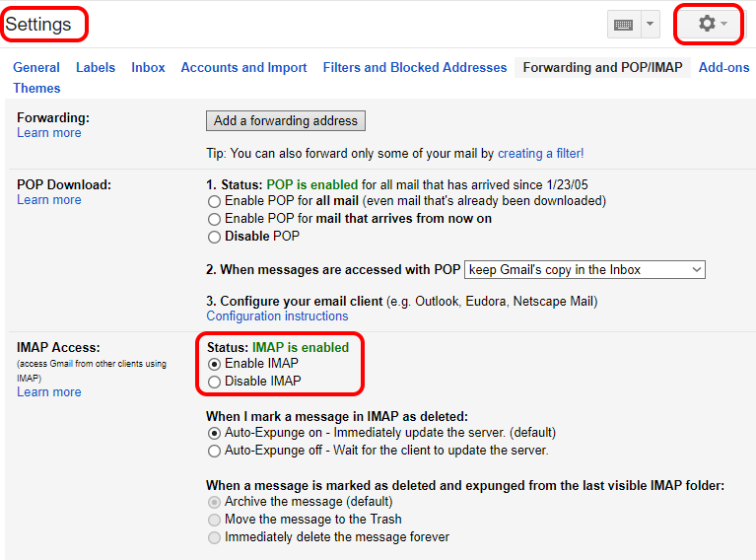The height and width of the screenshot is (560, 756).
Task: Select Enable POP for mail arriving from now on
Action: click(215, 219)
